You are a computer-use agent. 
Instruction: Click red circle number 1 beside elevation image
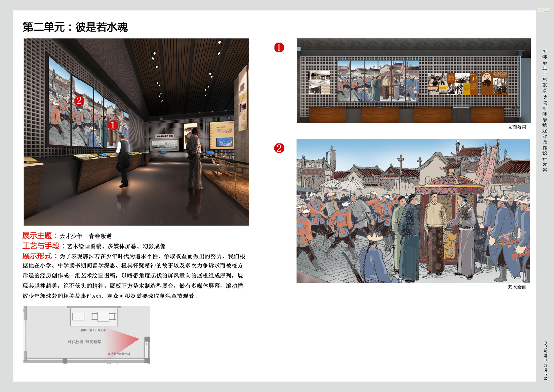point(279,48)
